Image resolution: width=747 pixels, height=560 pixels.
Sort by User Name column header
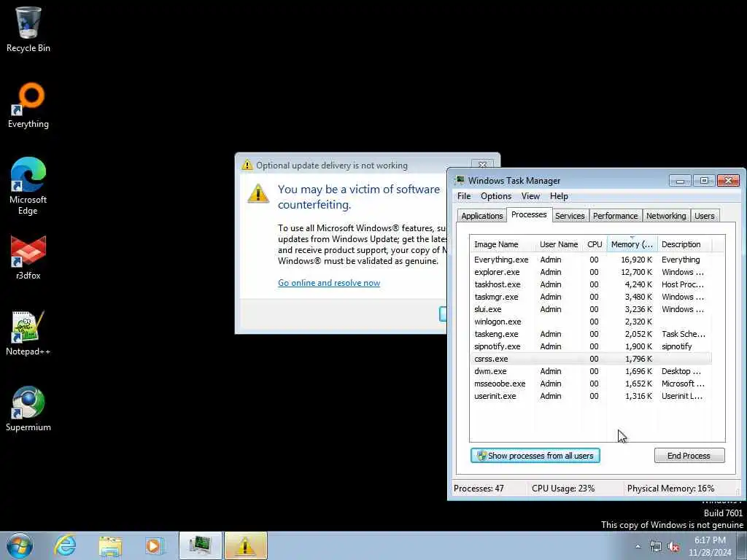[x=559, y=244]
